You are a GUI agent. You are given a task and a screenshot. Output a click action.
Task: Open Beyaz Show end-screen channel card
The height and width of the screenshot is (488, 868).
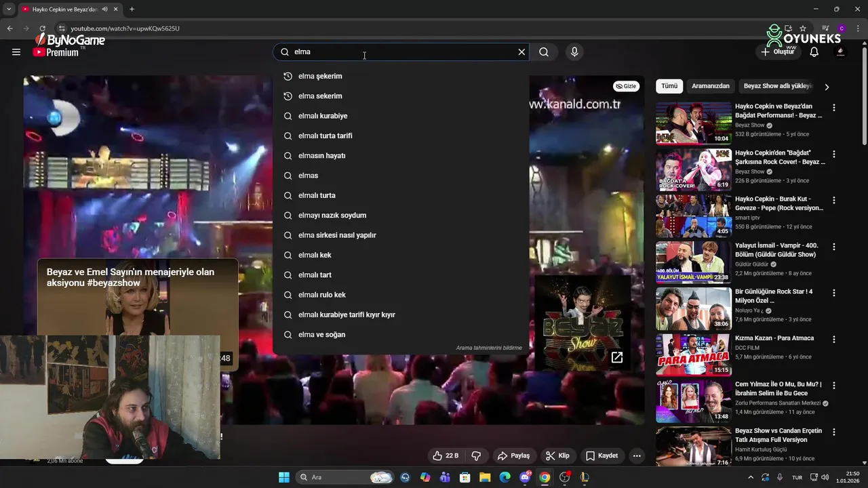tap(583, 322)
